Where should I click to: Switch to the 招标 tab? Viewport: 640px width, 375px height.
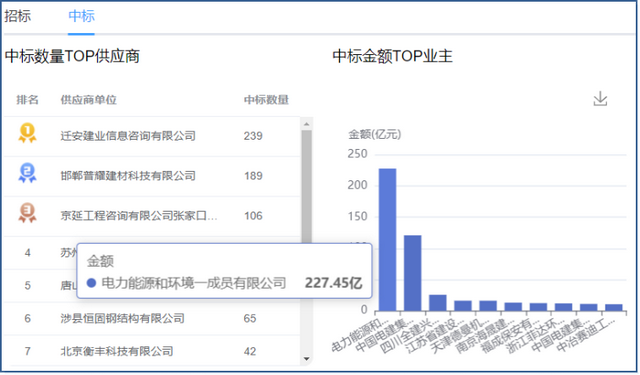tap(18, 16)
